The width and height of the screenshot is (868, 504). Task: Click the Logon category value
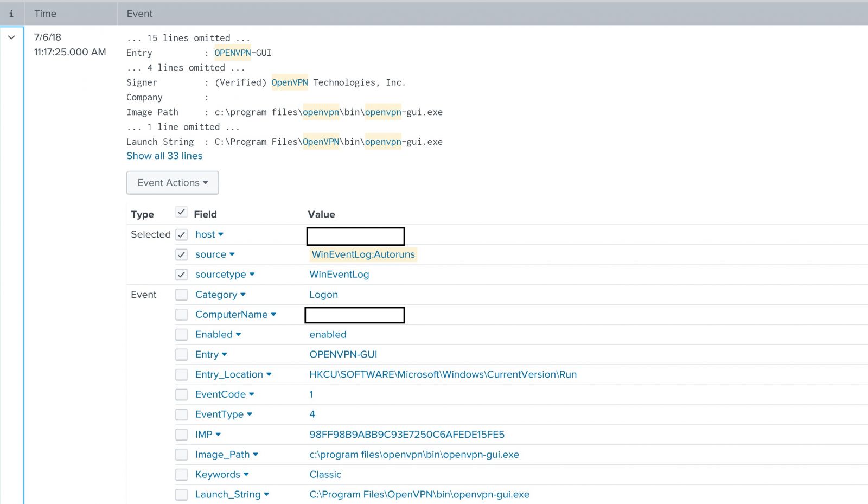[323, 295]
